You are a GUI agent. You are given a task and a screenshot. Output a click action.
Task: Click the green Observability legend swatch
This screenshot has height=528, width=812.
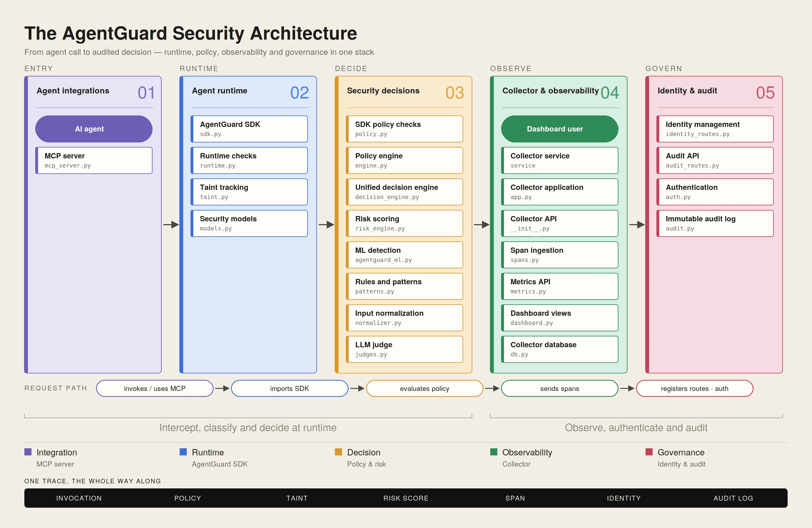tap(494, 452)
